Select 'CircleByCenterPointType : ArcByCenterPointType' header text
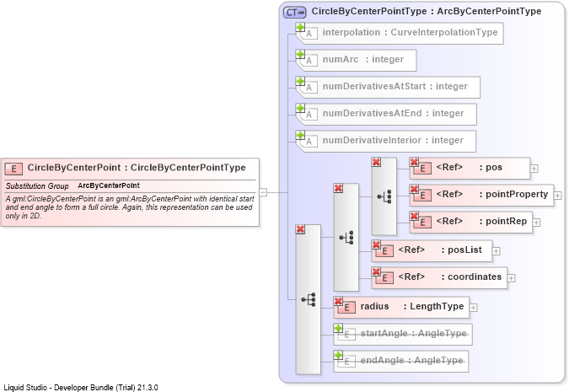 [x=427, y=11]
